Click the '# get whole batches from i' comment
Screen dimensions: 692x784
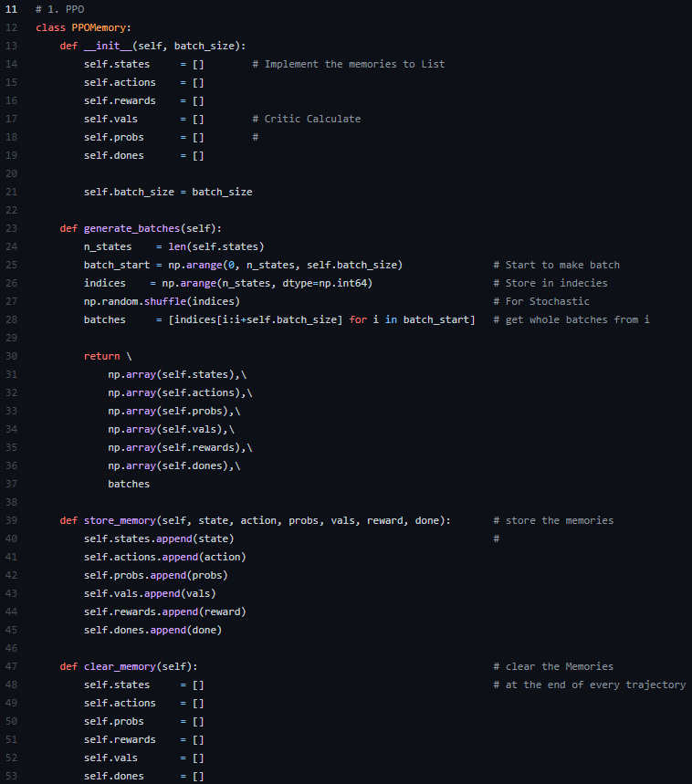coord(571,320)
